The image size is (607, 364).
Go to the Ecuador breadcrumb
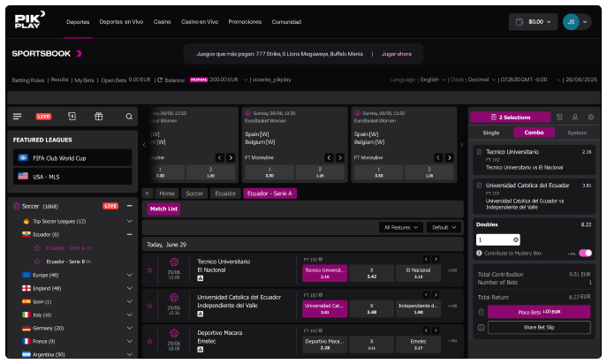pos(225,193)
